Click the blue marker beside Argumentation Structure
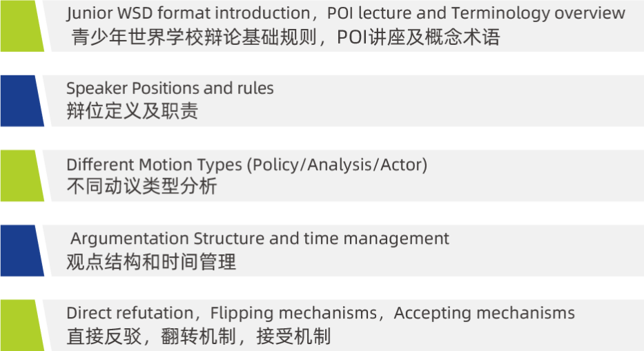 (x=21, y=250)
